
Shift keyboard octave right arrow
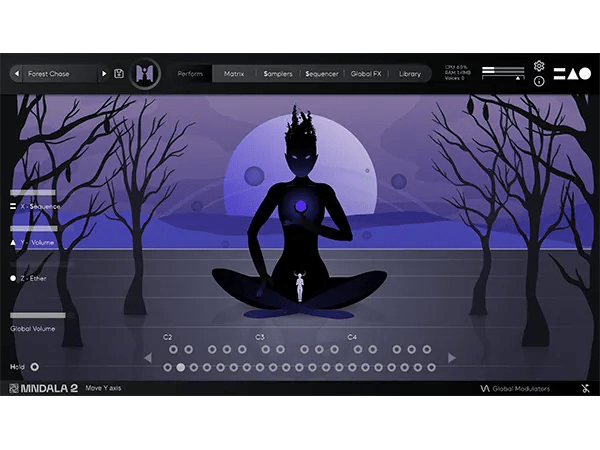click(452, 358)
